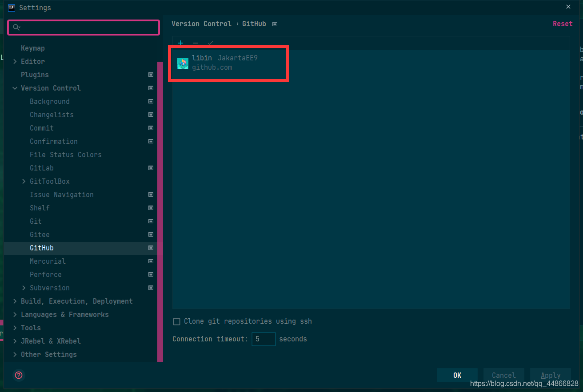Add a GitHub account with plus icon

180,43
